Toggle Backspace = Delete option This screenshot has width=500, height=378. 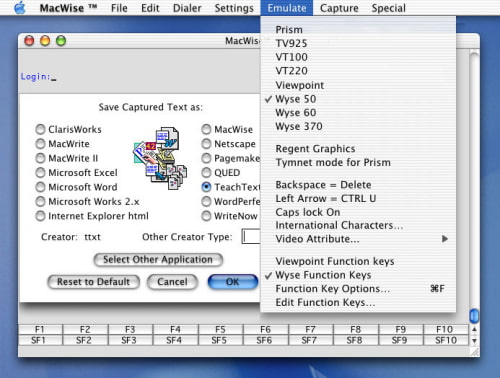(358, 185)
